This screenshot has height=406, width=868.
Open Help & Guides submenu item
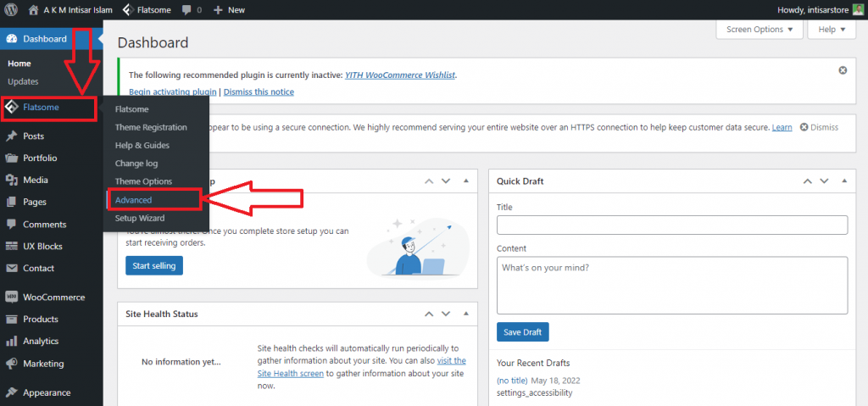(142, 145)
